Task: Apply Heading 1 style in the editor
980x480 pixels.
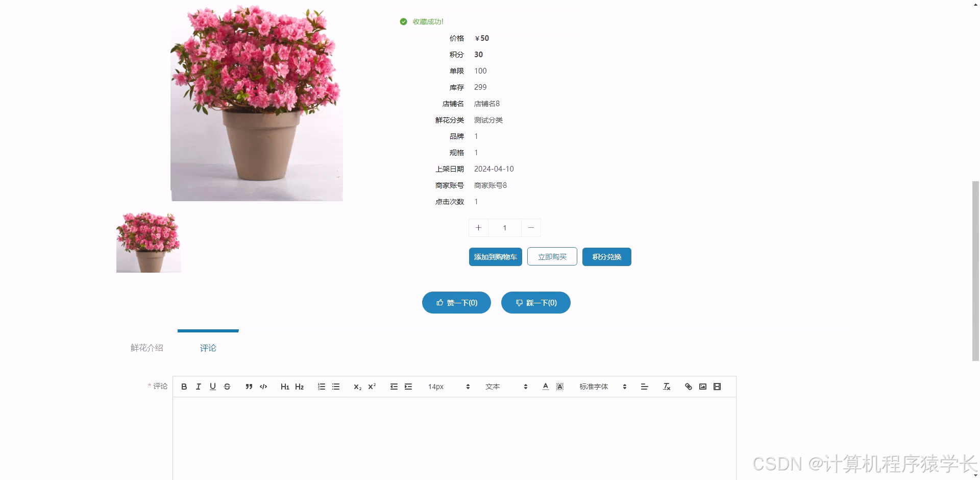Action: [x=285, y=387]
